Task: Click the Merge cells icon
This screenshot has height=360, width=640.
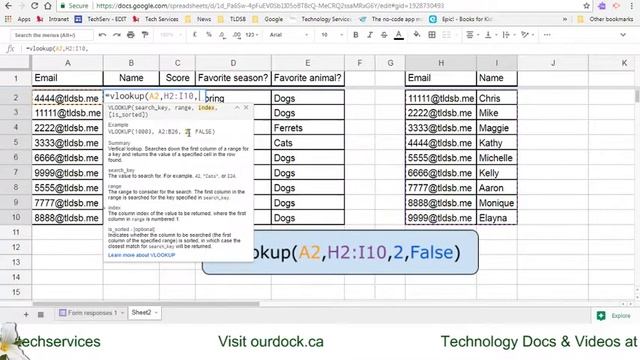Action: (x=447, y=35)
